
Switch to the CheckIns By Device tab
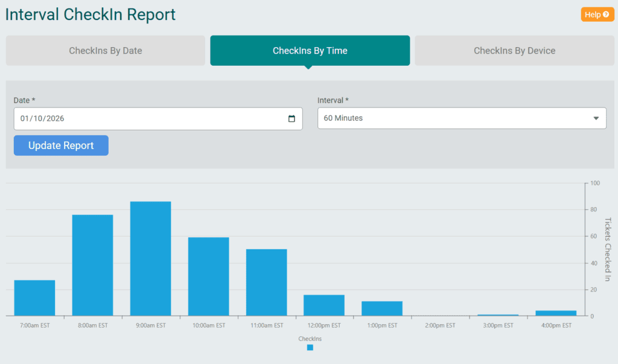point(514,51)
